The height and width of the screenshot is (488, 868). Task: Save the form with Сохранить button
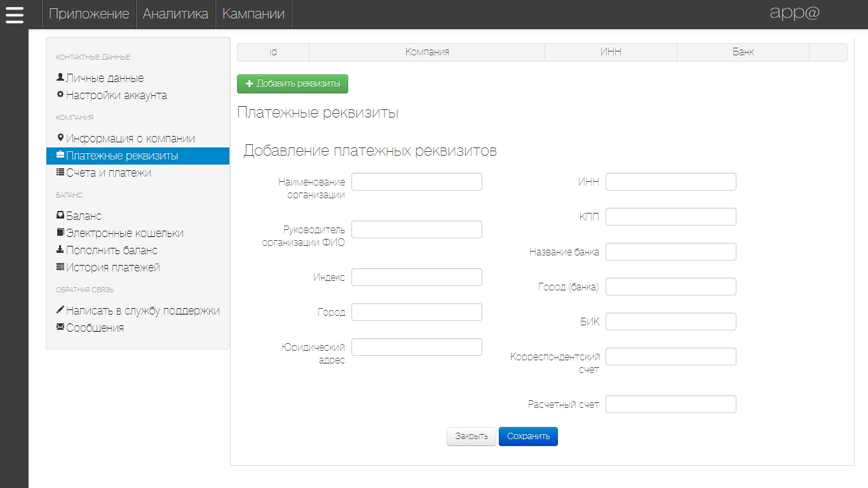[528, 437]
